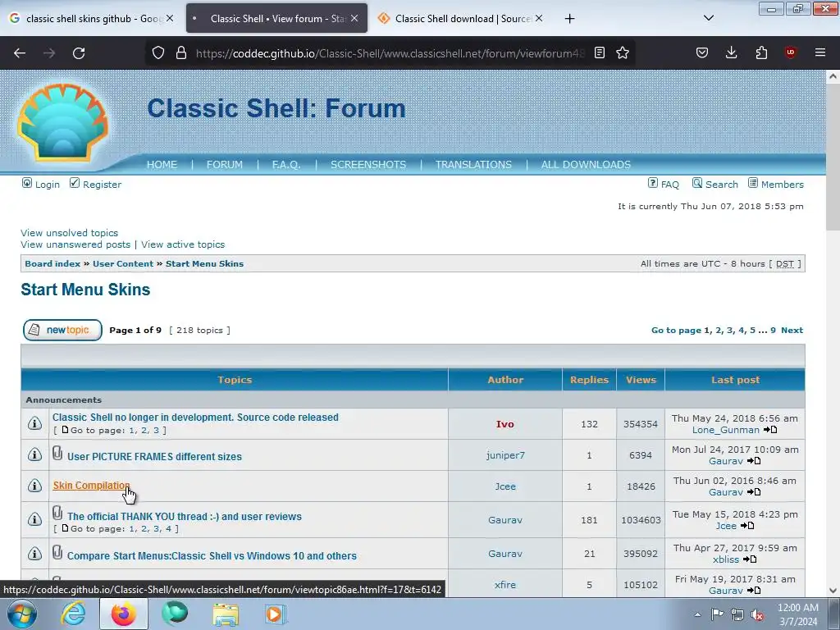The width and height of the screenshot is (840, 630).
Task: View author Jcee's profile in Author column
Action: 505,486
